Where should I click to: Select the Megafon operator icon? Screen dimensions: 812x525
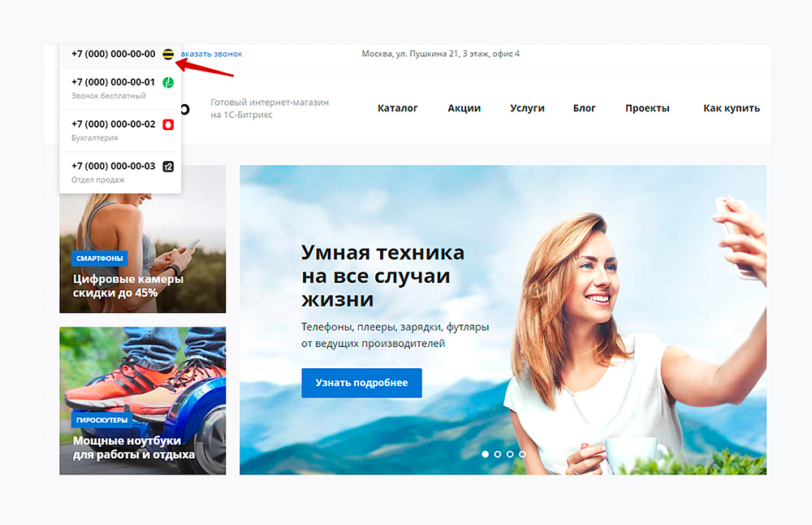click(x=168, y=84)
